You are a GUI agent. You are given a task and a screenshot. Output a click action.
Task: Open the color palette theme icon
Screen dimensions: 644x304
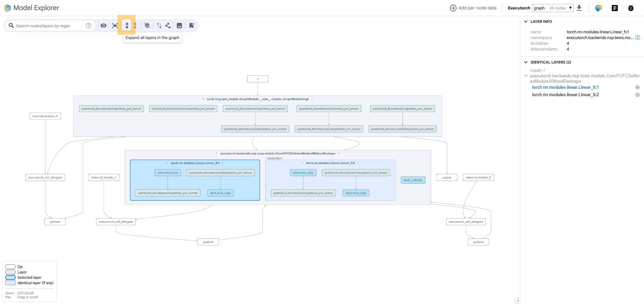tap(598, 8)
